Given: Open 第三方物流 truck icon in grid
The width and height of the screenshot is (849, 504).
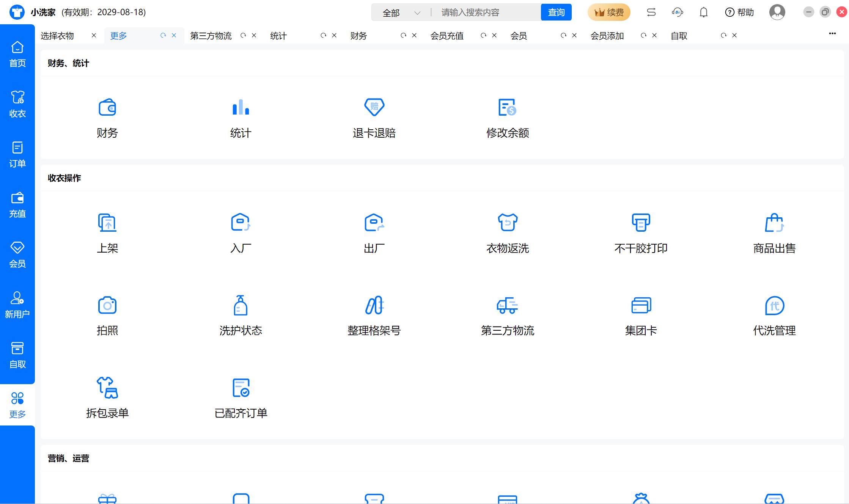Looking at the screenshot, I should coord(507,305).
